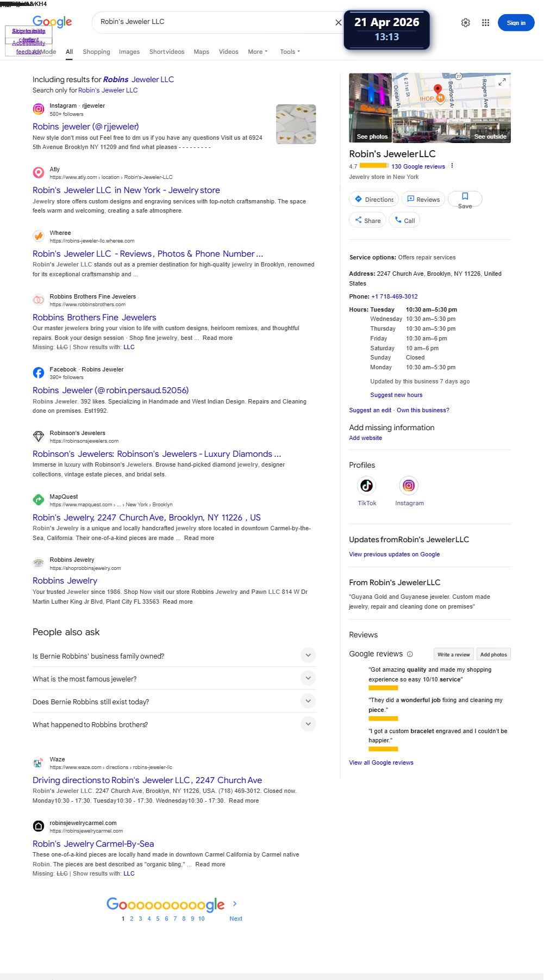The image size is (550, 980).
Task: Open the Tools dropdown
Action: 290,52
